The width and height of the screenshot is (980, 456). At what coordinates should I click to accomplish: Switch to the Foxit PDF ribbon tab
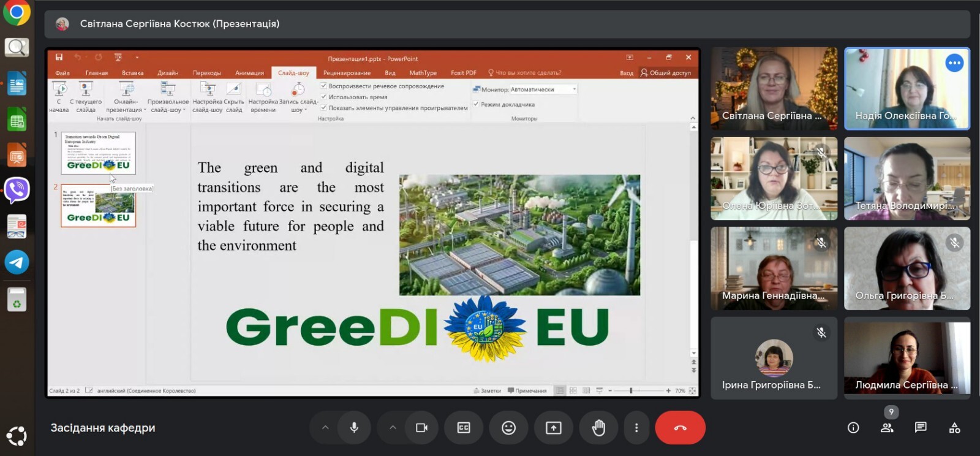tap(464, 73)
